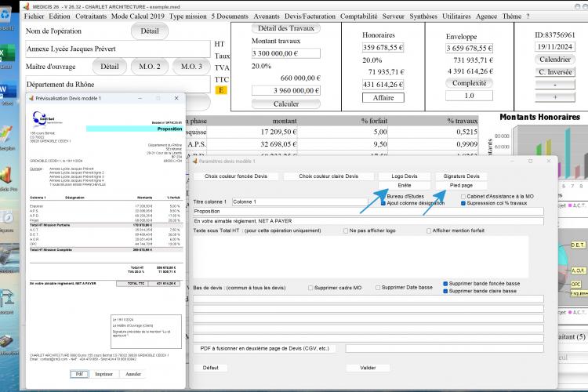
Task: Click the Calculer button
Action: coord(285,104)
